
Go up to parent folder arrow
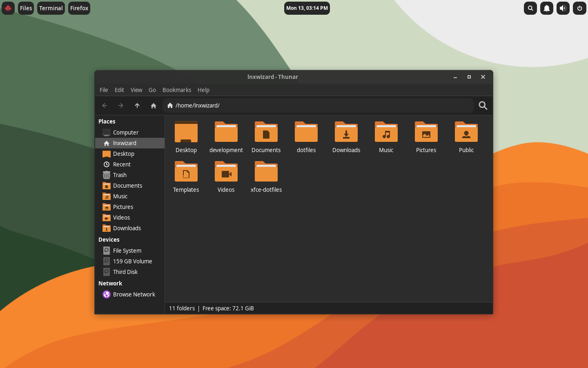137,105
